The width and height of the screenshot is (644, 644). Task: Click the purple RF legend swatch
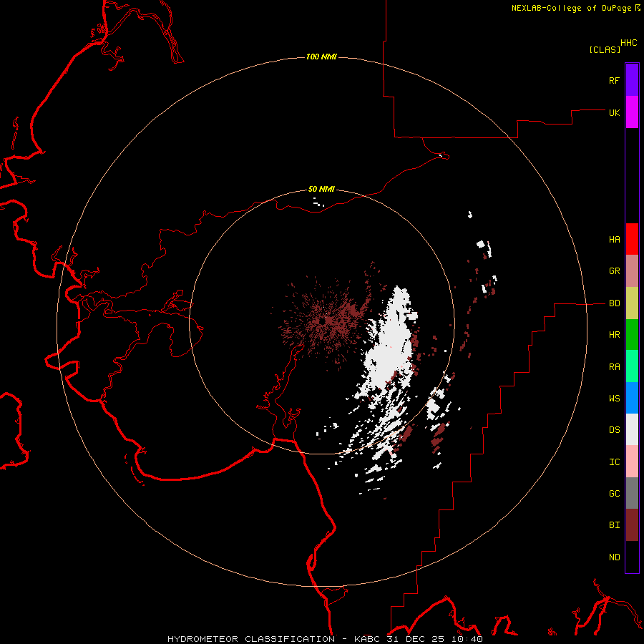coord(632,80)
